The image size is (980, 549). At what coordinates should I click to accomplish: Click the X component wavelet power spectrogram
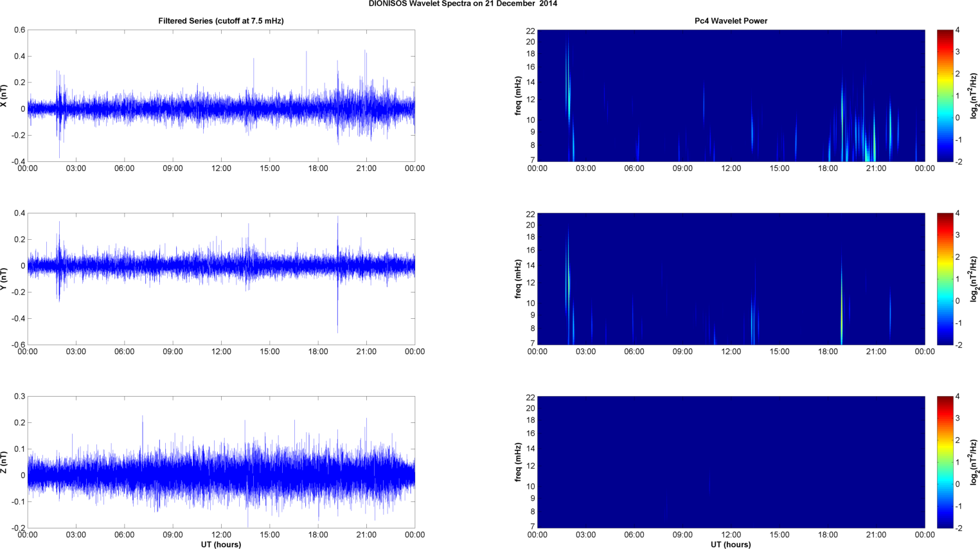tap(731, 96)
